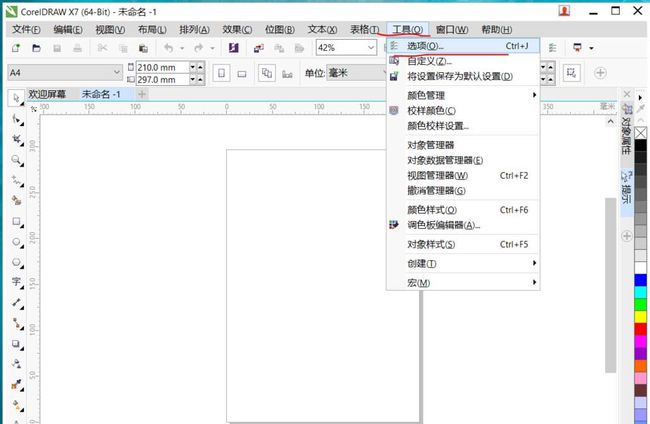The image size is (650, 424).
Task: Click the Search content icon
Action: (x=233, y=48)
